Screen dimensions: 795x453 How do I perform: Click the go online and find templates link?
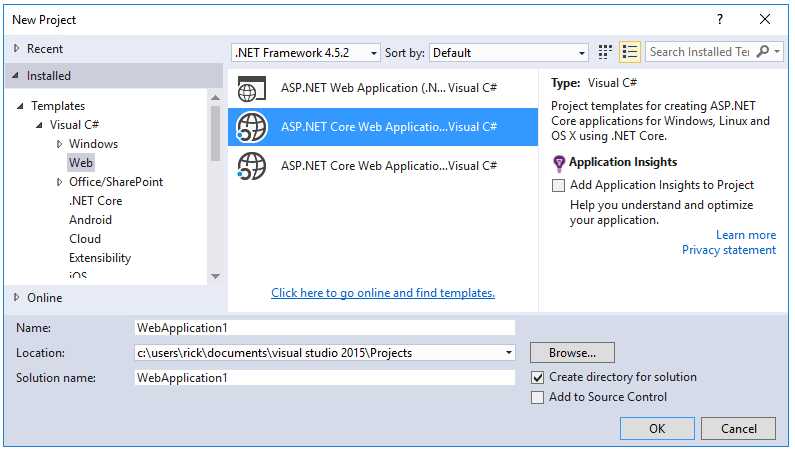pyautogui.click(x=383, y=293)
